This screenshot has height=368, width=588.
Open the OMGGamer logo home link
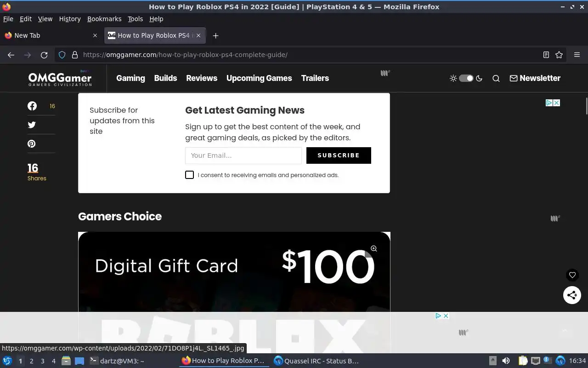pos(60,78)
